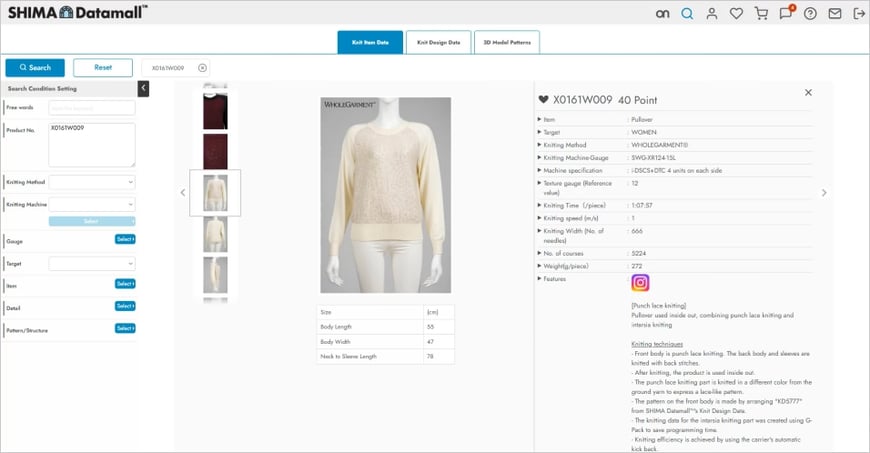Open the chat notifications icon with badge
Image resolution: width=870 pixels, height=453 pixels.
pos(786,13)
